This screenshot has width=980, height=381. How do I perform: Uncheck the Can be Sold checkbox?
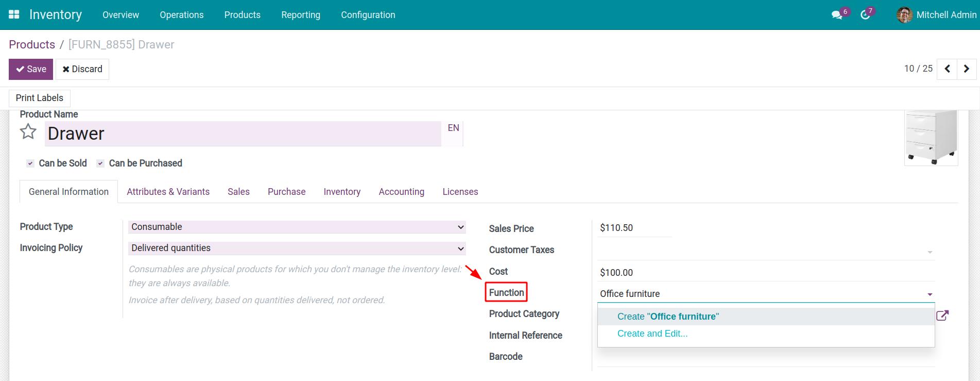click(30, 163)
